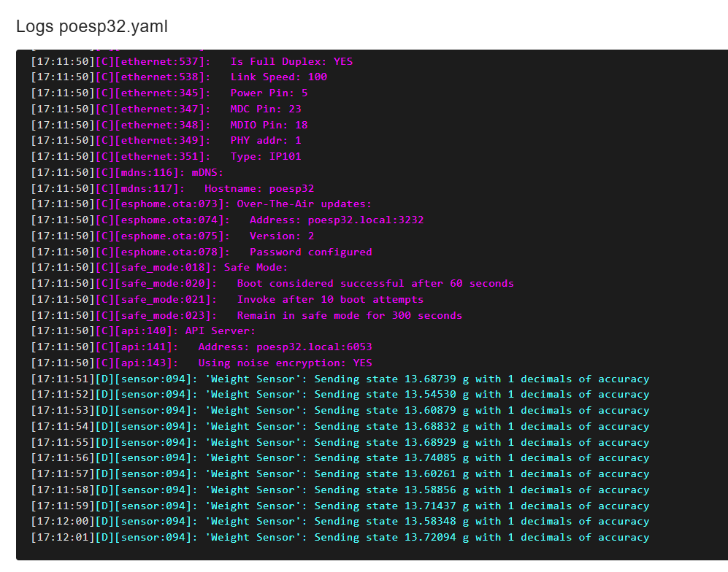
Task: Click the API address 'poesp32.local:6053'
Action: 314,347
